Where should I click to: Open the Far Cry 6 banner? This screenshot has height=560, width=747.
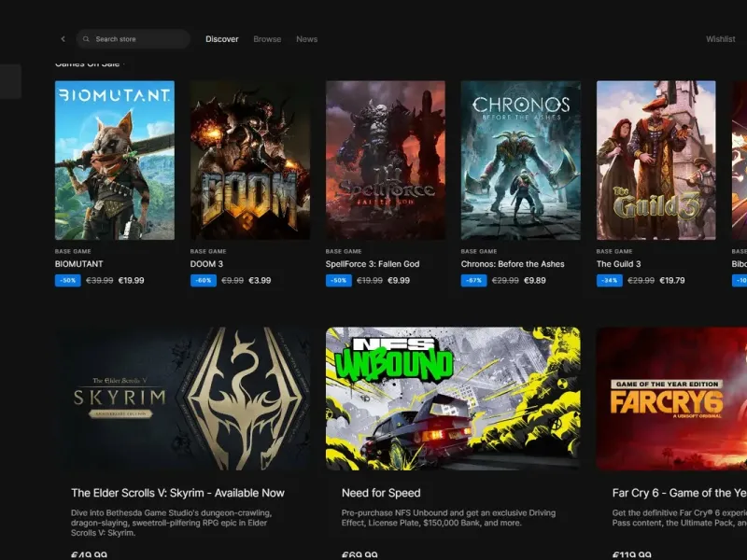(671, 399)
